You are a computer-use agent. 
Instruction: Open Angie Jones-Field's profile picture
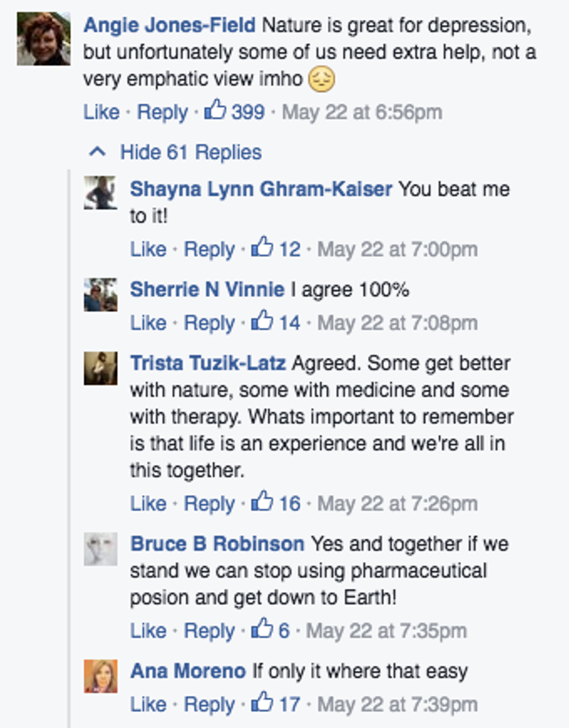tap(44, 38)
